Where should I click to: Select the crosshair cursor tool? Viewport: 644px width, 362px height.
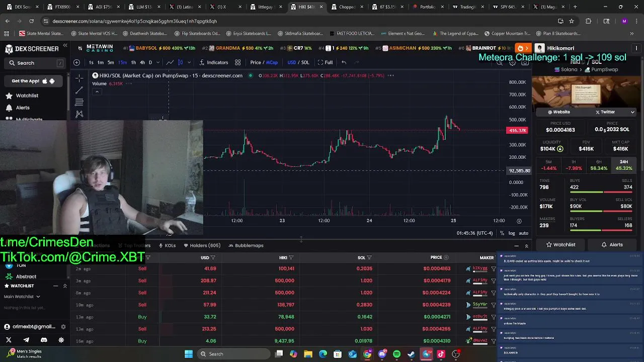point(79,78)
